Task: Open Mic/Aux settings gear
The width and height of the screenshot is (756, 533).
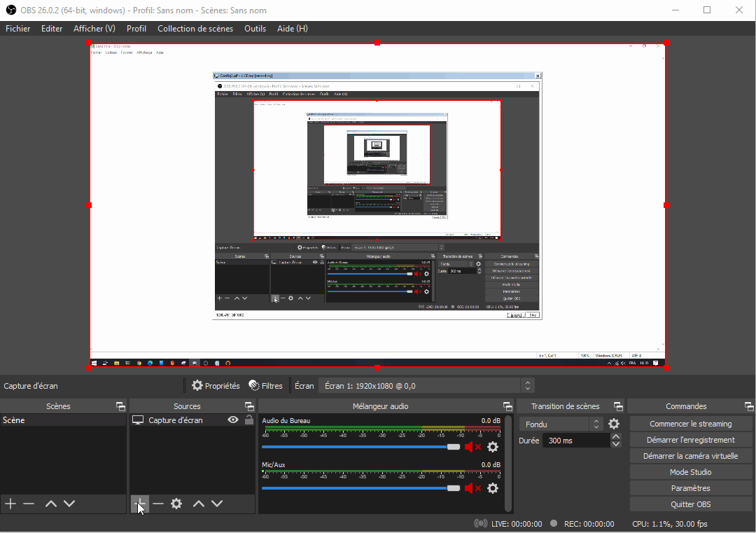Action: (493, 488)
